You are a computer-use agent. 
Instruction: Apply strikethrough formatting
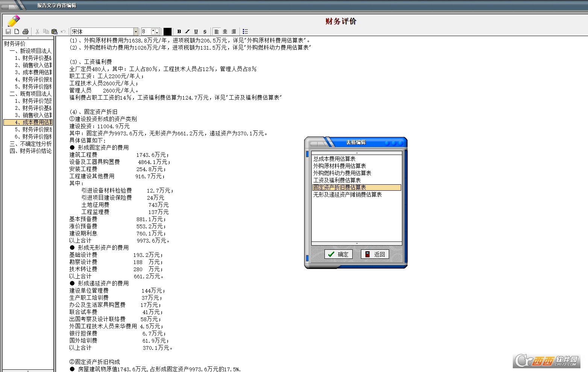(x=205, y=32)
